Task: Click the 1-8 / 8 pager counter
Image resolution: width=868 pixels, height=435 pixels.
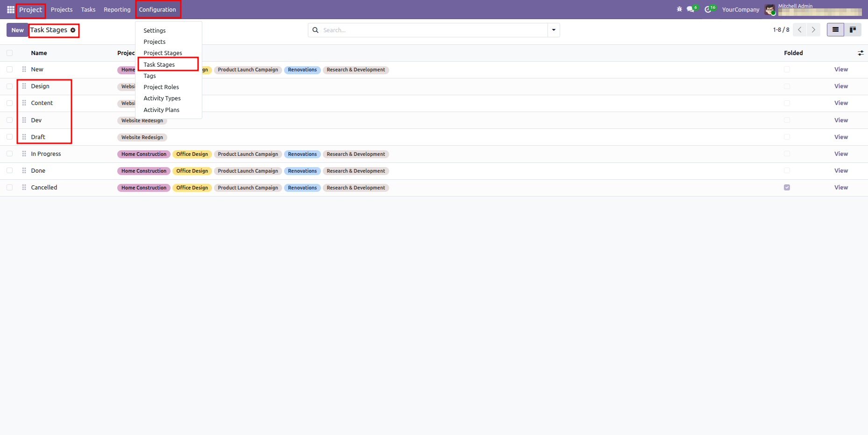Action: (x=781, y=30)
